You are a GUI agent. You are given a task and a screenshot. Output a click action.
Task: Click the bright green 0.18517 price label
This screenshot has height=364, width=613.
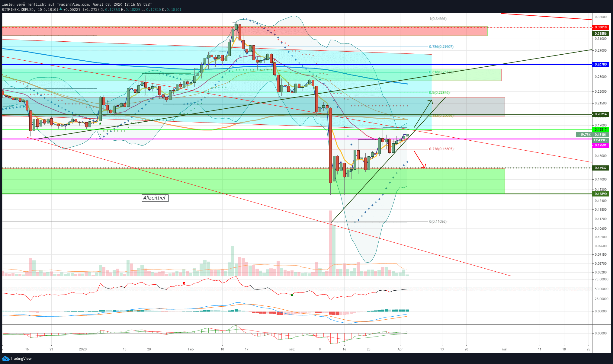601,130
